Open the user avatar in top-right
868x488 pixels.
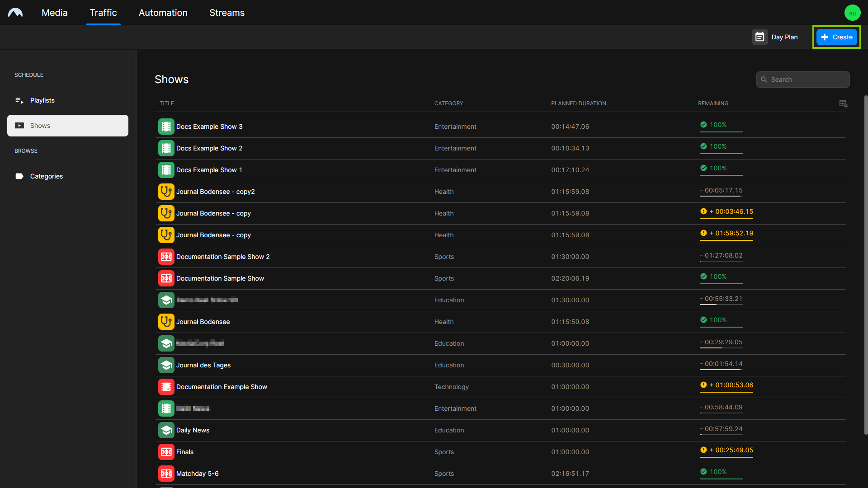point(852,13)
